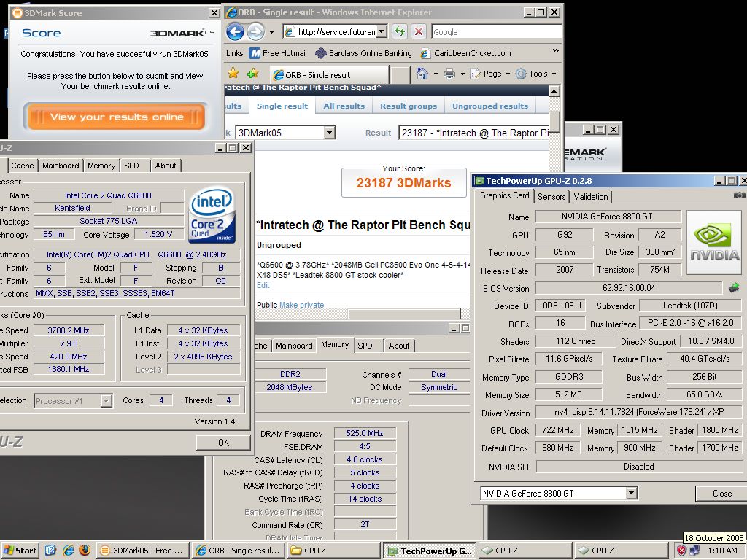Open the Tools menu in IE toolbar
Image resolution: width=747 pixels, height=560 pixels.
535,74
